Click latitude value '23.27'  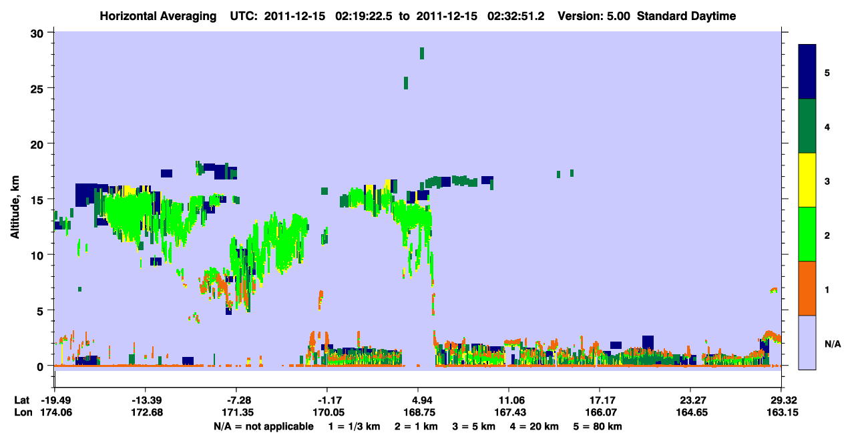(x=690, y=400)
